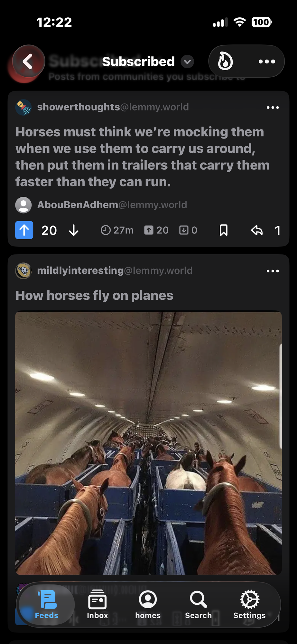297x644 pixels.
Task: Switch to the Inbox tab
Action: (x=97, y=604)
